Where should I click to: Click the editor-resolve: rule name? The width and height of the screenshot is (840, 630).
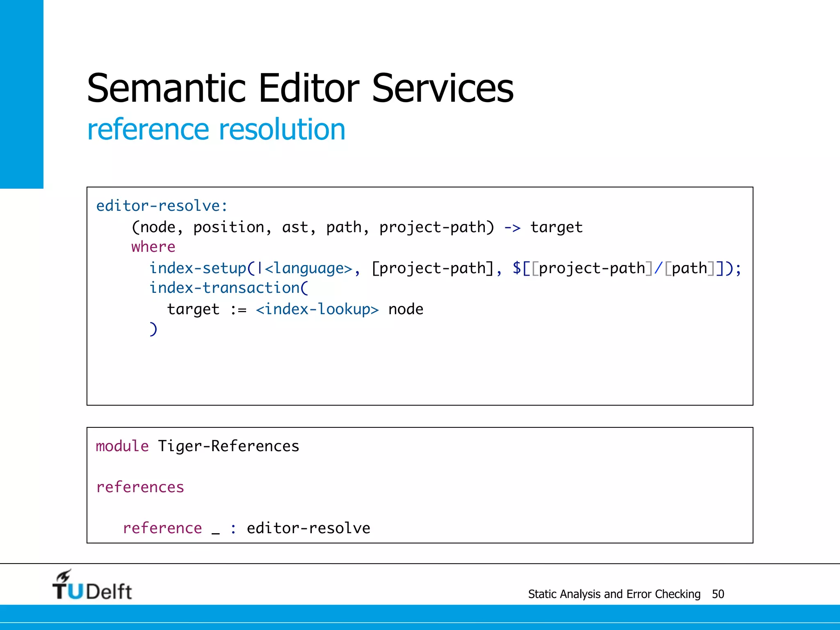pos(162,205)
